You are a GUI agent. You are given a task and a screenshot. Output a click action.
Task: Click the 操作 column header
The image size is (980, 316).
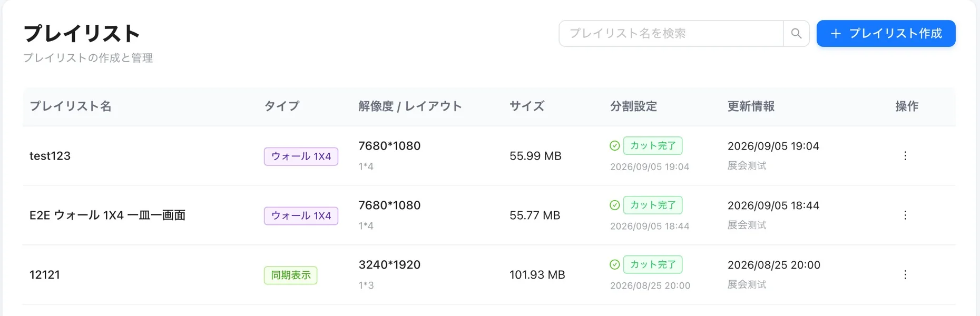[907, 106]
